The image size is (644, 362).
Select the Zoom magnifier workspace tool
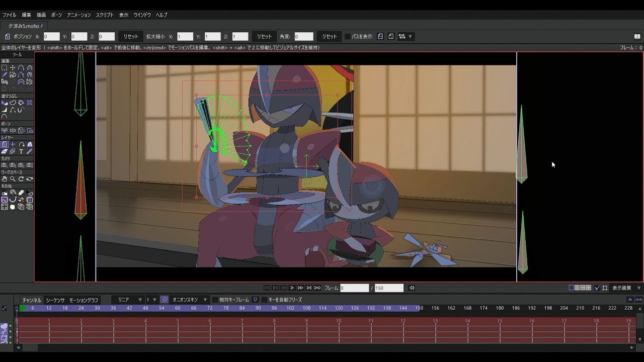(13, 179)
